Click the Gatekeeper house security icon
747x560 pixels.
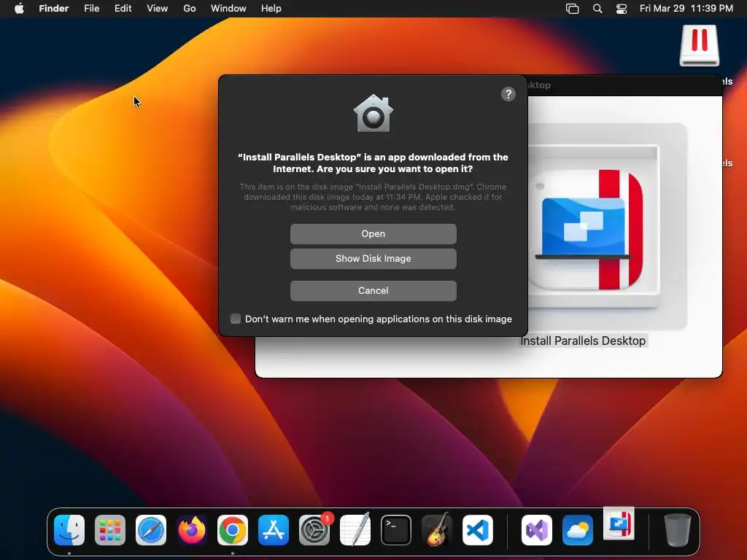[373, 113]
